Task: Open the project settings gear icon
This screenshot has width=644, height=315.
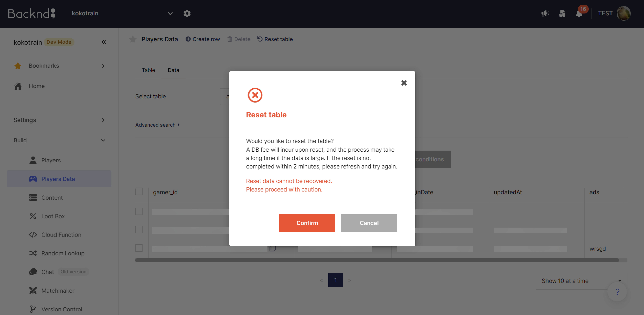Action: (187, 13)
